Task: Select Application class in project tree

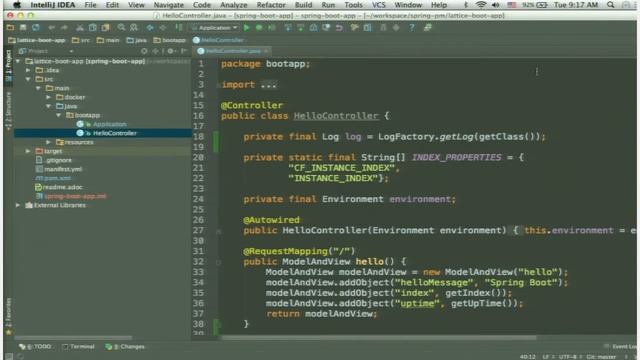Action: [x=102, y=124]
